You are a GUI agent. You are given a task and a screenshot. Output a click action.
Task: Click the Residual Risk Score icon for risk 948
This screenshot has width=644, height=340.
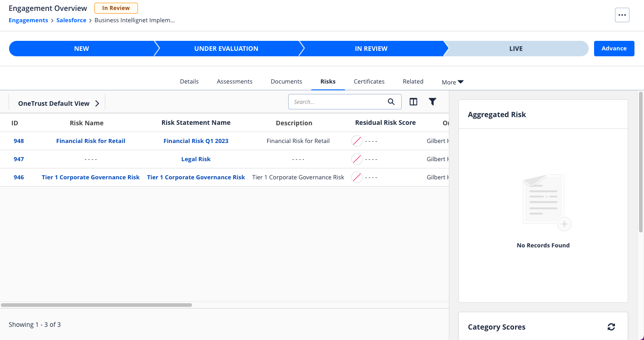coord(356,141)
